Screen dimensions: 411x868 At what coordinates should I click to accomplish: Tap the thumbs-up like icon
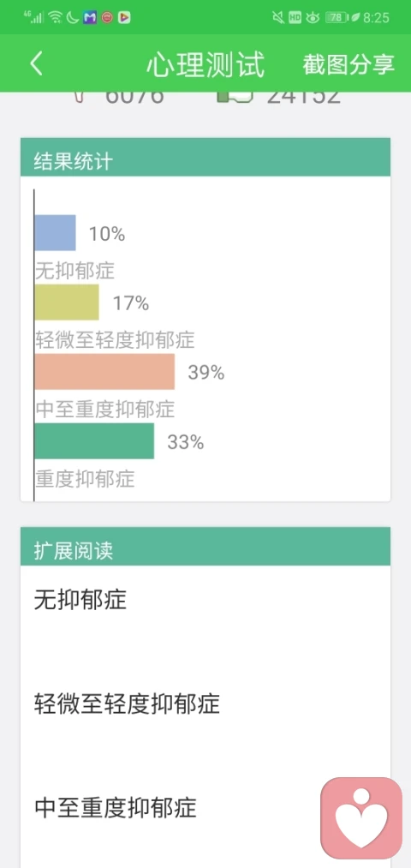[x=235, y=97]
